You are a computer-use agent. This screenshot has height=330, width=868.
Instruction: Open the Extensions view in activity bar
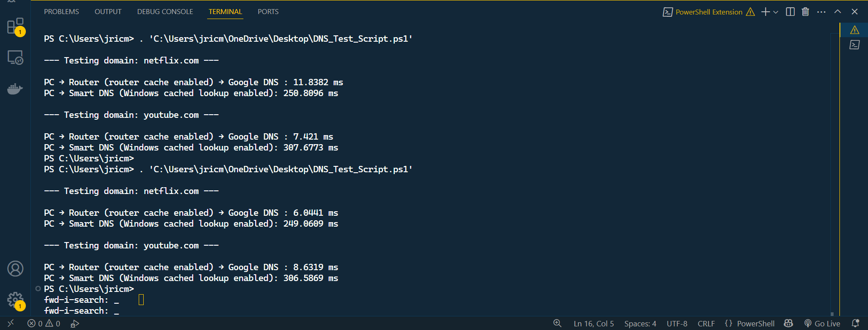click(x=15, y=26)
